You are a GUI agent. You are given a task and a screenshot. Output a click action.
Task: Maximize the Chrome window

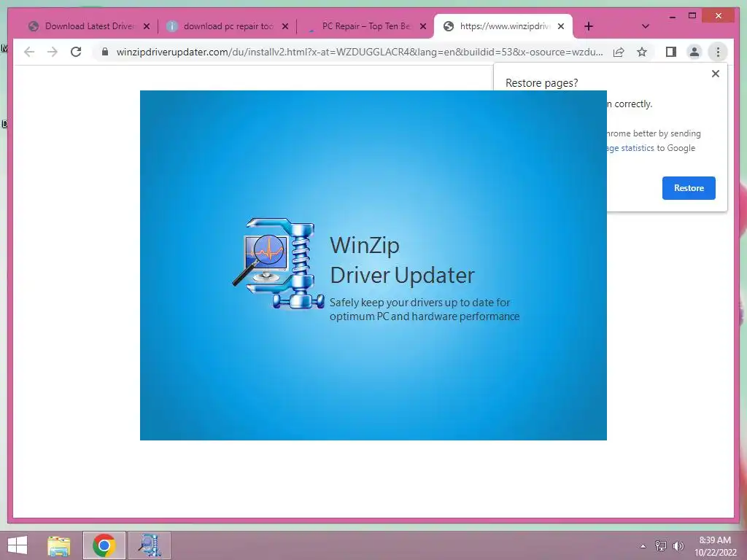point(692,16)
